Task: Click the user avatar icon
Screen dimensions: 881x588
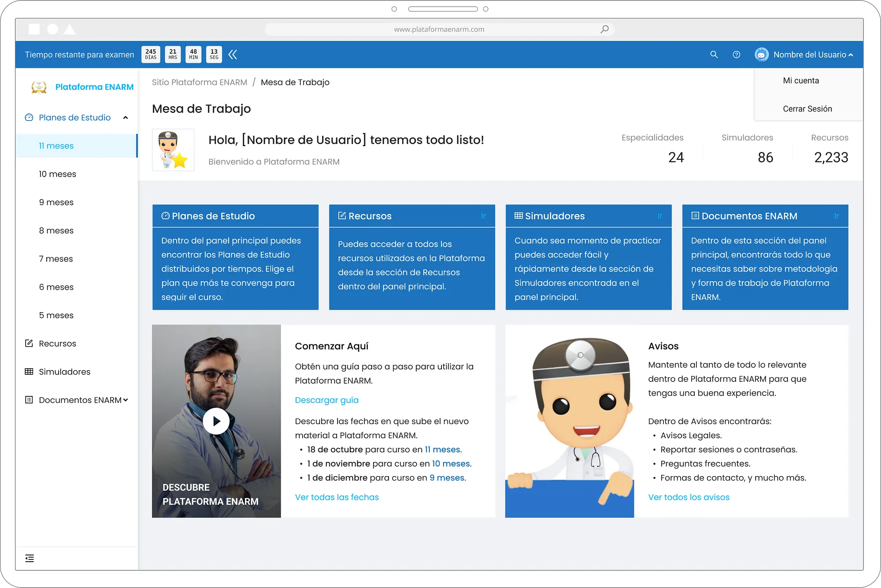Action: coord(761,55)
